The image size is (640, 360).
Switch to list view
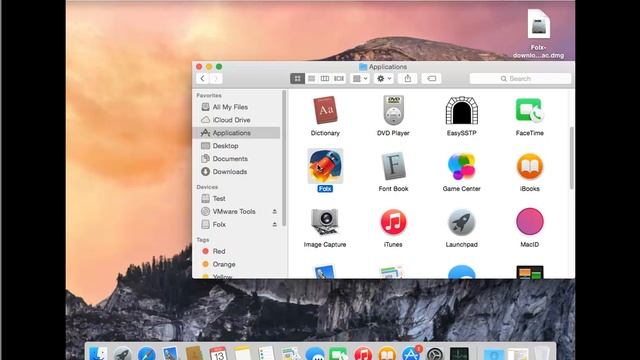[311, 78]
